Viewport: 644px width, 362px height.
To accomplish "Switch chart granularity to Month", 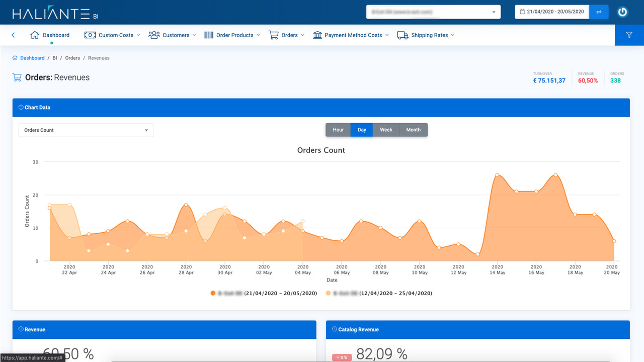I will coord(413,130).
